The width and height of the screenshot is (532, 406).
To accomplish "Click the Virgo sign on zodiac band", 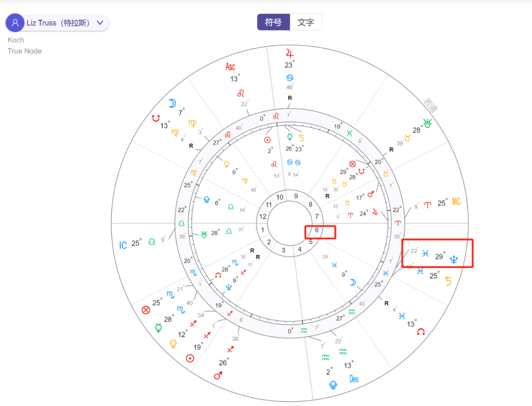I will [194, 173].
